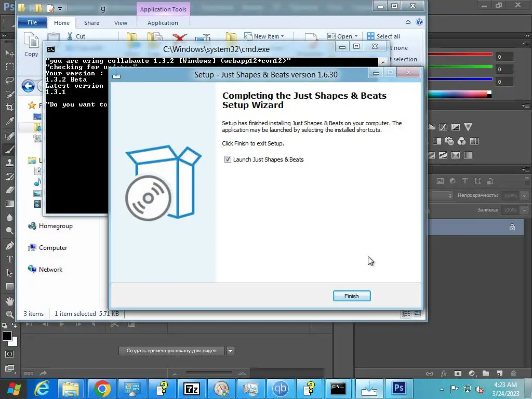532x399 pixels.
Task: Add a Channel Mixer adjustment
Action: click(x=461, y=141)
